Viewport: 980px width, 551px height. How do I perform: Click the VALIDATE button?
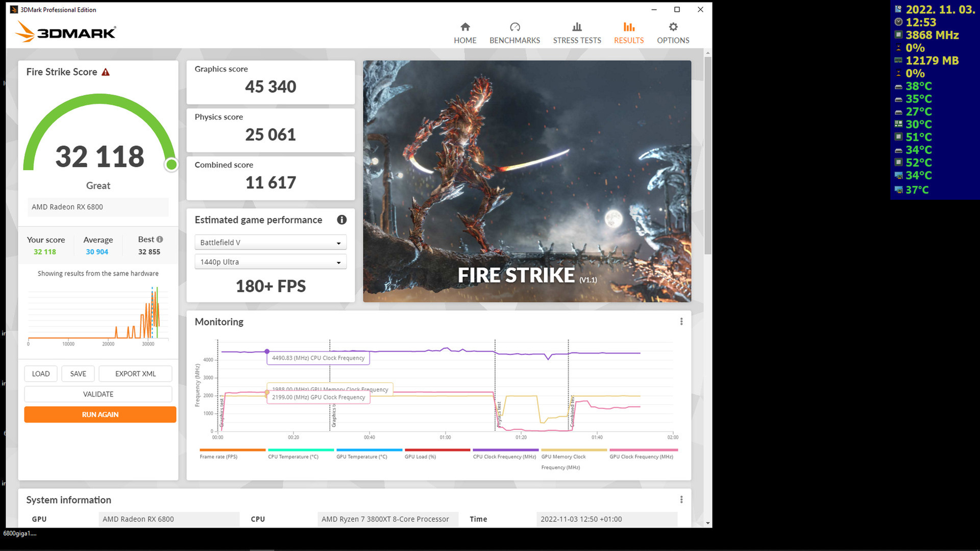(x=98, y=394)
